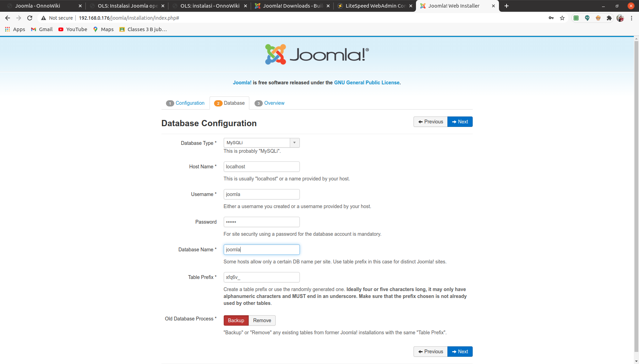Screen dimensions: 639x364
Task: Select the Database step tab
Action: (230, 103)
